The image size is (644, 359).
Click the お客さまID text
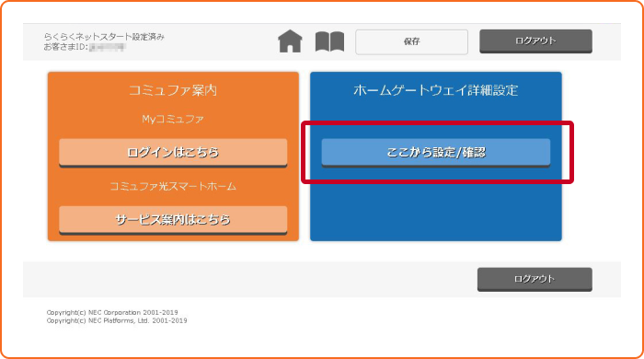pos(85,47)
